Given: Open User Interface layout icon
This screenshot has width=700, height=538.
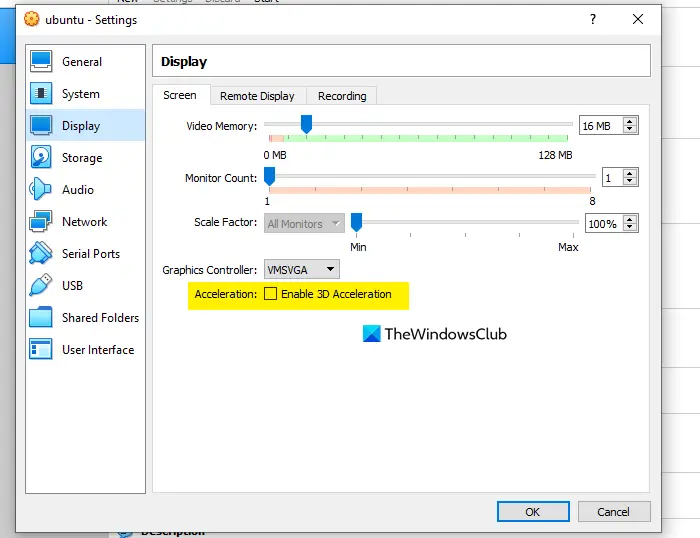Looking at the screenshot, I should (41, 349).
